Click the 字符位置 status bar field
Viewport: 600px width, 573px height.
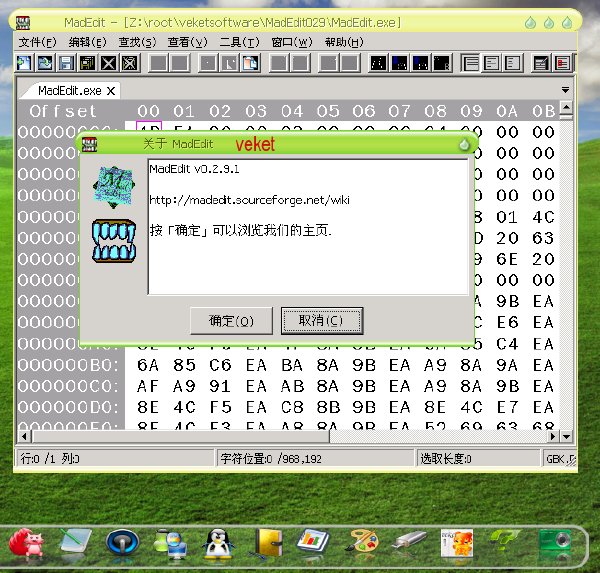pyautogui.click(x=316, y=458)
